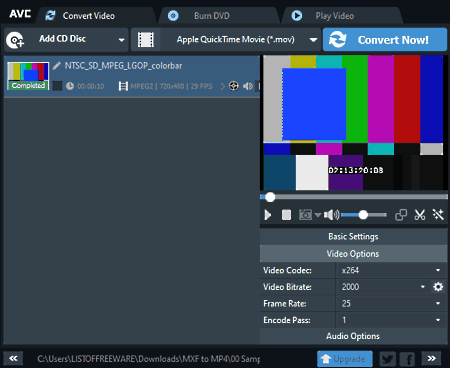Open the scissors clip/trim tool
The width and height of the screenshot is (450, 368).
point(420,215)
